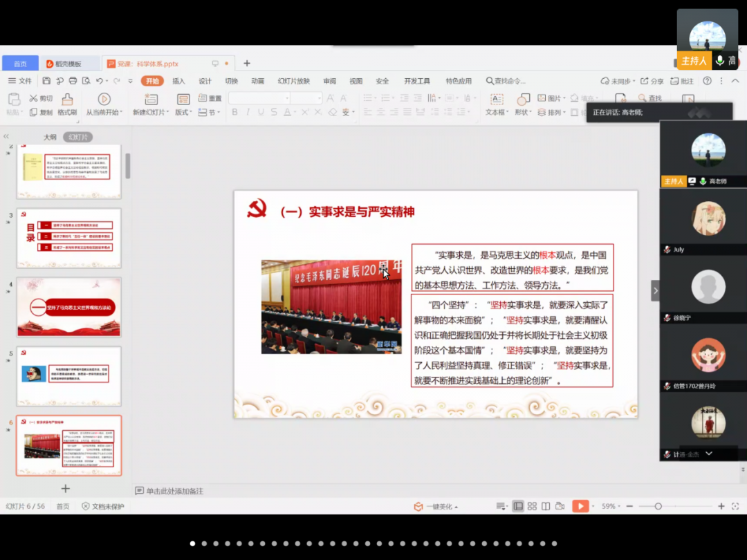Viewport: 747px width, 560px height.
Task: Switch to slide sorter grid view icon
Action: pyautogui.click(x=532, y=507)
